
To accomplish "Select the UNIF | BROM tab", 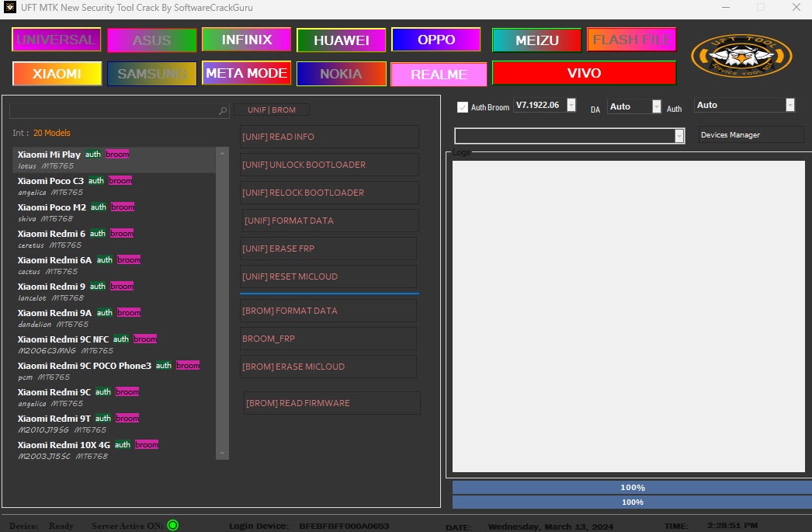I will click(272, 110).
